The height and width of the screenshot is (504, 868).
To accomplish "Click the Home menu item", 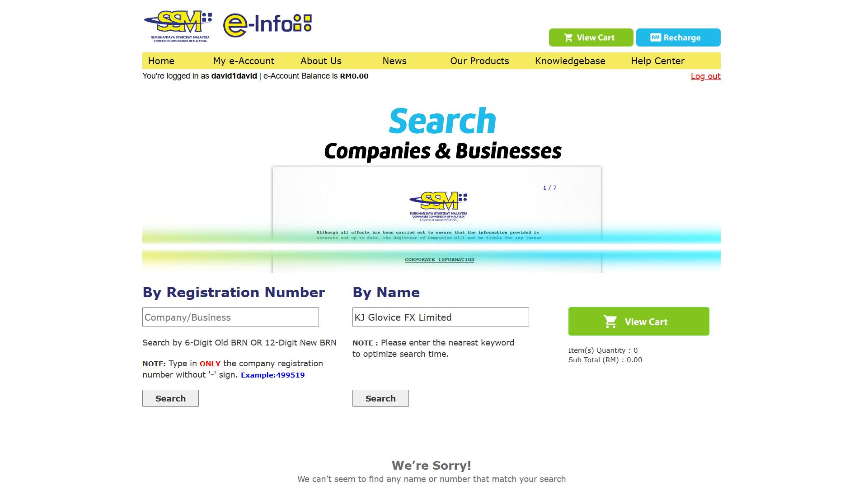I will coord(161,61).
